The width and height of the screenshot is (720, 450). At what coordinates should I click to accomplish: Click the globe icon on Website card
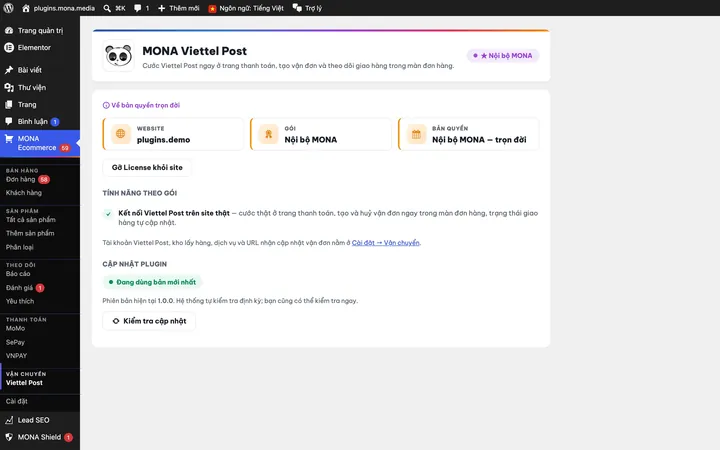point(120,134)
